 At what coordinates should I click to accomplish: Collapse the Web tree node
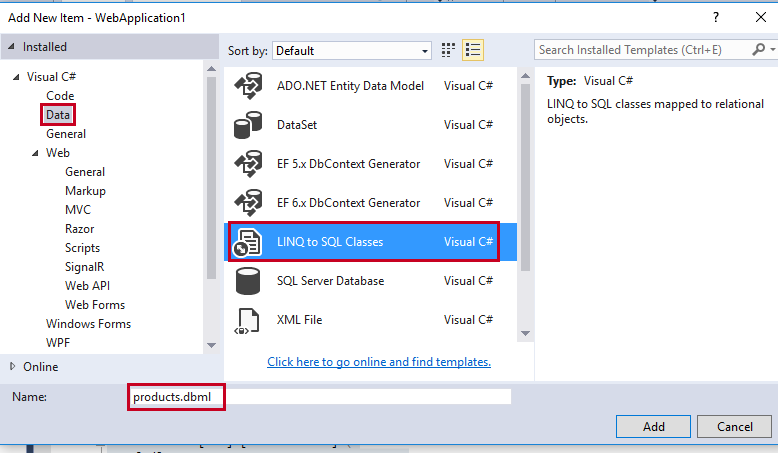tap(35, 153)
